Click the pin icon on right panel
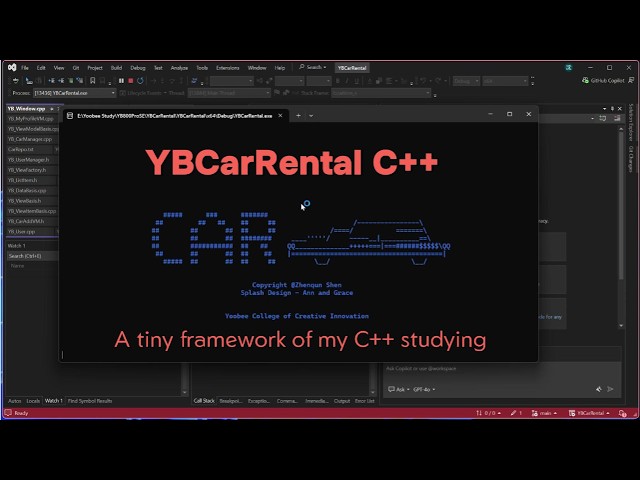The width and height of the screenshot is (640, 480). (612, 109)
